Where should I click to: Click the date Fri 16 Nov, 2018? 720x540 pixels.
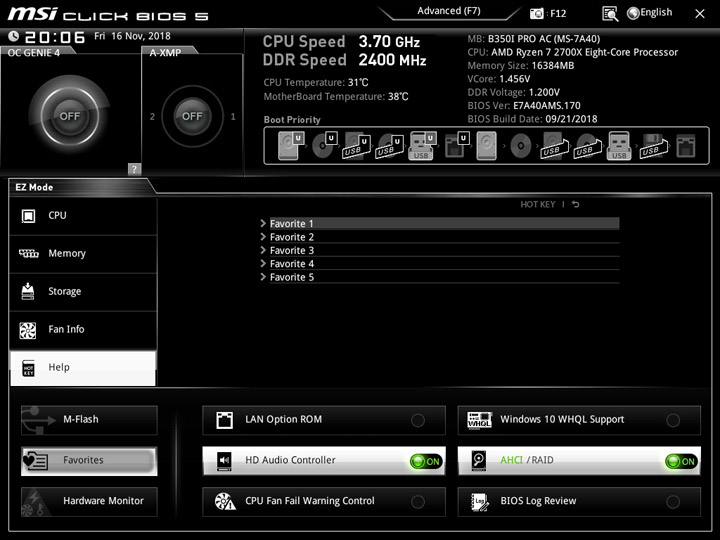pyautogui.click(x=132, y=36)
